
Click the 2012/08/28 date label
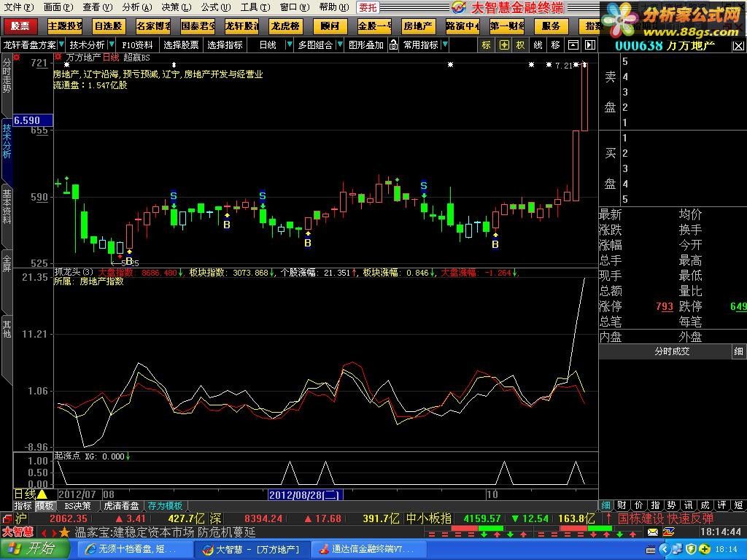[306, 495]
